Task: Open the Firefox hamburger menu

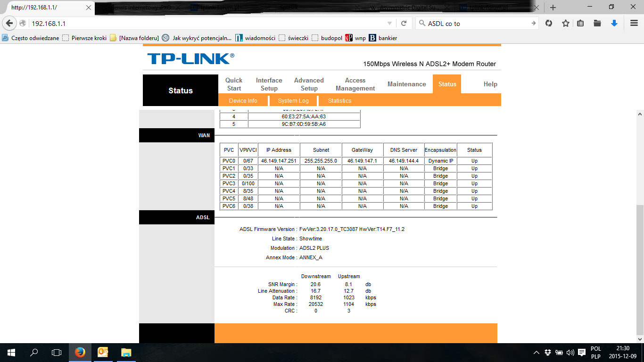Action: click(634, 23)
